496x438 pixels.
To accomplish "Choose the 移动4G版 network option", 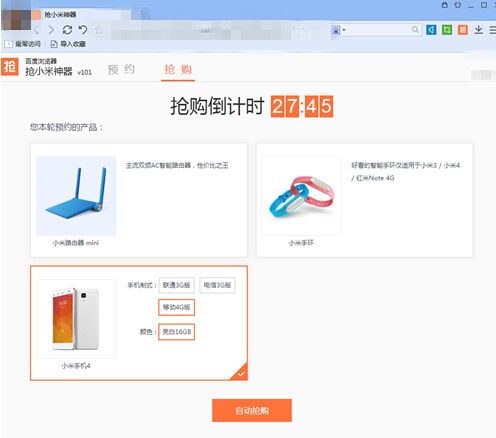I will [176, 307].
